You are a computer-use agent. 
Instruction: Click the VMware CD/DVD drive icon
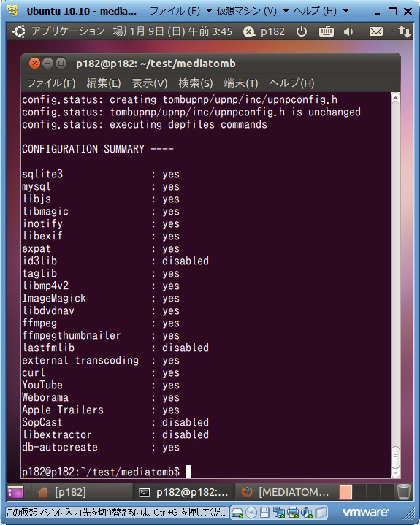coord(251,513)
